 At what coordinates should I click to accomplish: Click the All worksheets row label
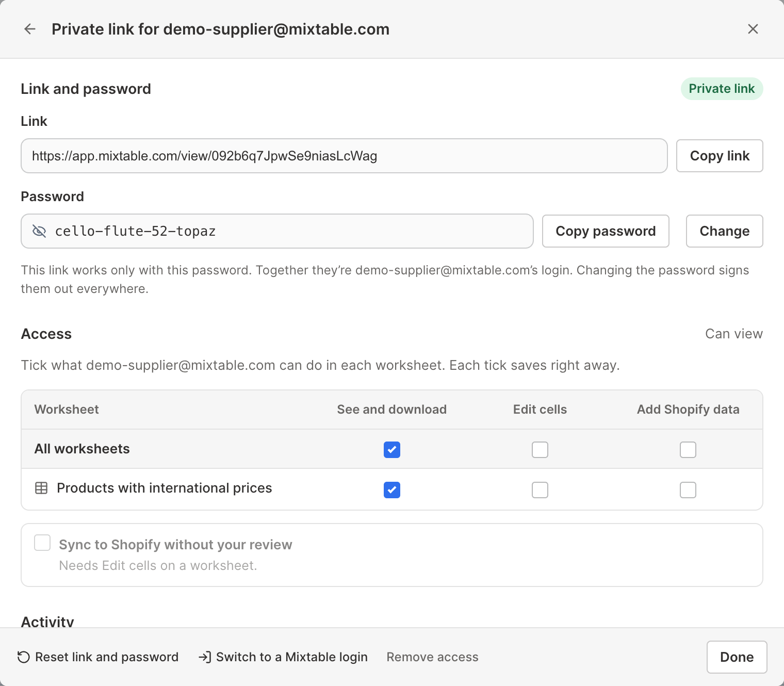82,449
